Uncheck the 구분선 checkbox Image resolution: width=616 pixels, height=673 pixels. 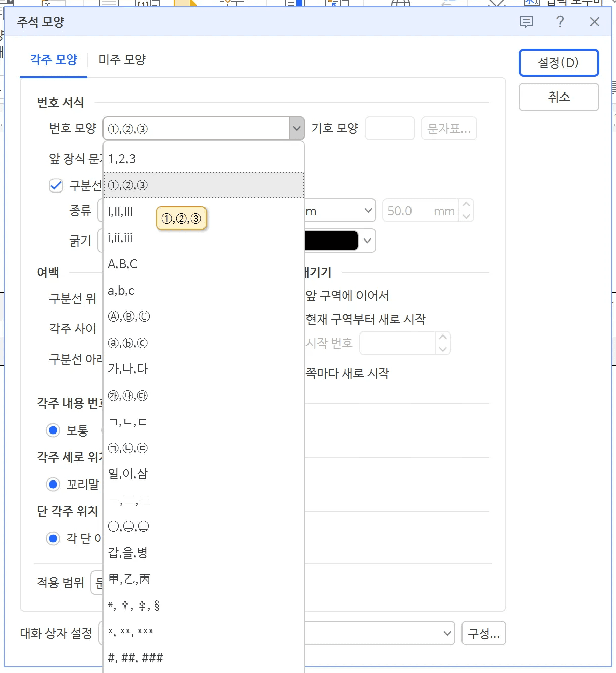click(56, 186)
